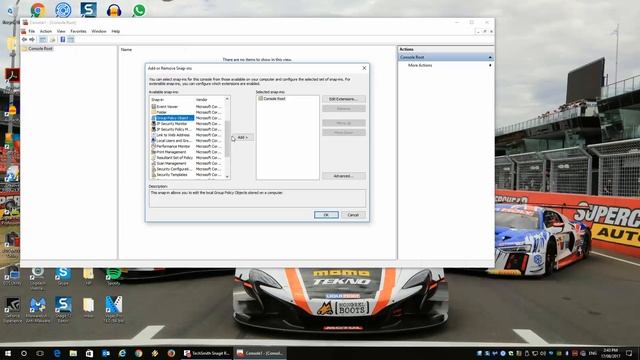
Task: Open Outlook from taskbar
Action: pyautogui.click(x=106, y=353)
